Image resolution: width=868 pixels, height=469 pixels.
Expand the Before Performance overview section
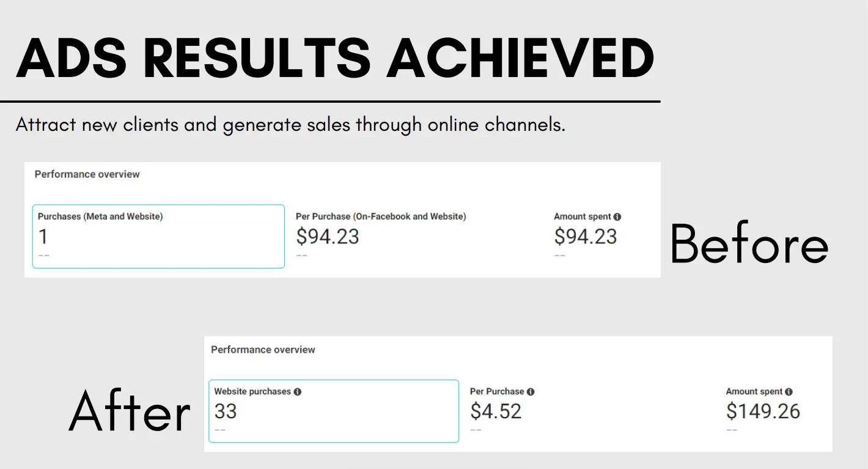pos(86,174)
